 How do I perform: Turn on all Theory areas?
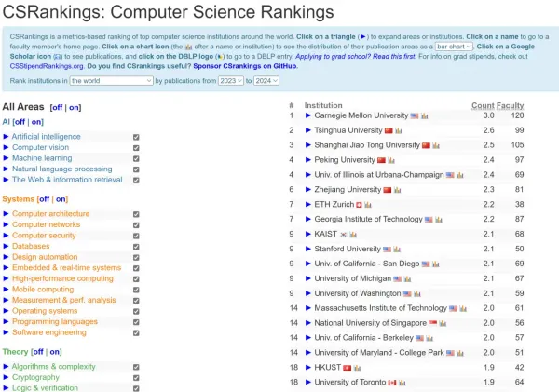pyautogui.click(x=55, y=352)
